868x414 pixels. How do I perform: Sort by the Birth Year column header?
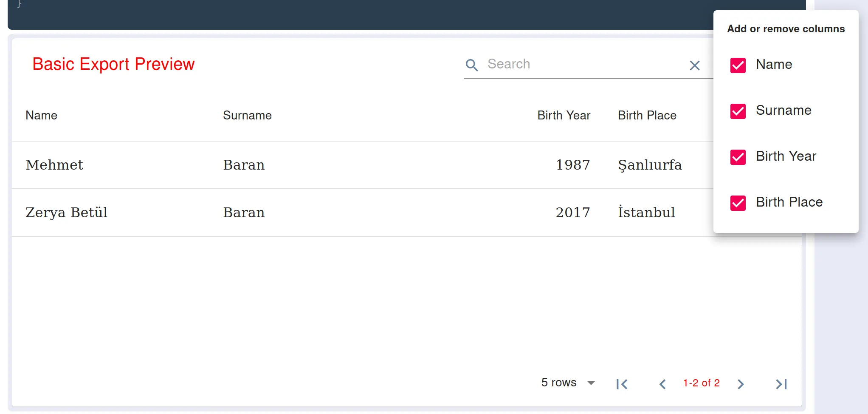click(x=564, y=116)
